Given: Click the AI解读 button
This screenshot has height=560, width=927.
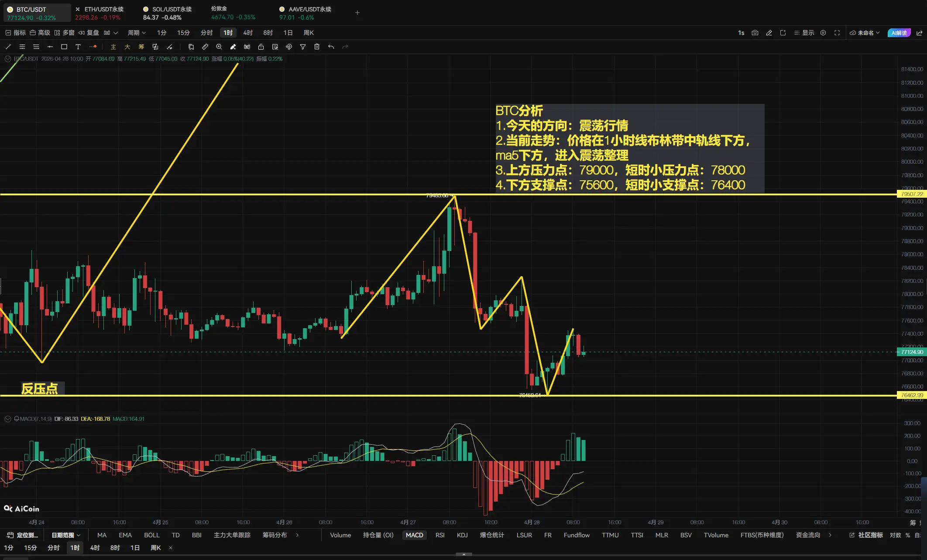Looking at the screenshot, I should tap(899, 33).
